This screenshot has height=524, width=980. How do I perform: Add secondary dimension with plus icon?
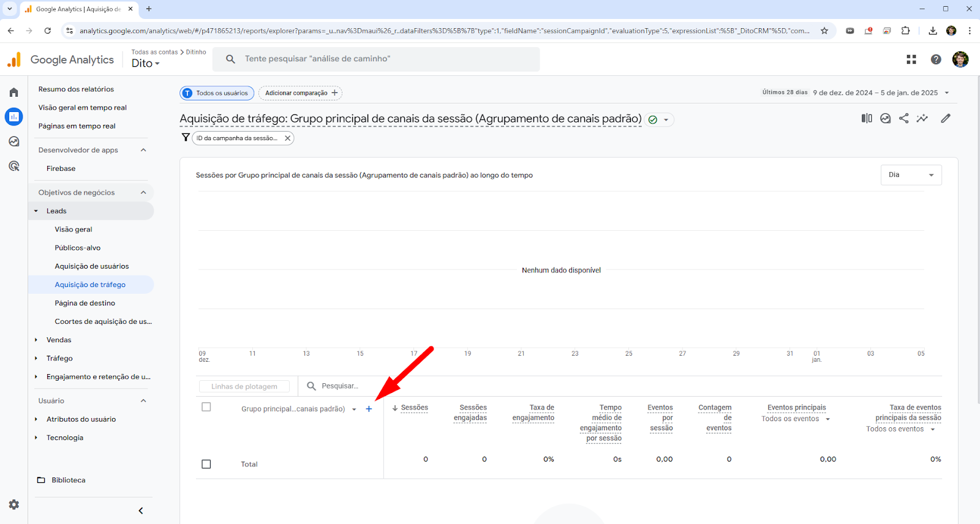pyautogui.click(x=369, y=409)
